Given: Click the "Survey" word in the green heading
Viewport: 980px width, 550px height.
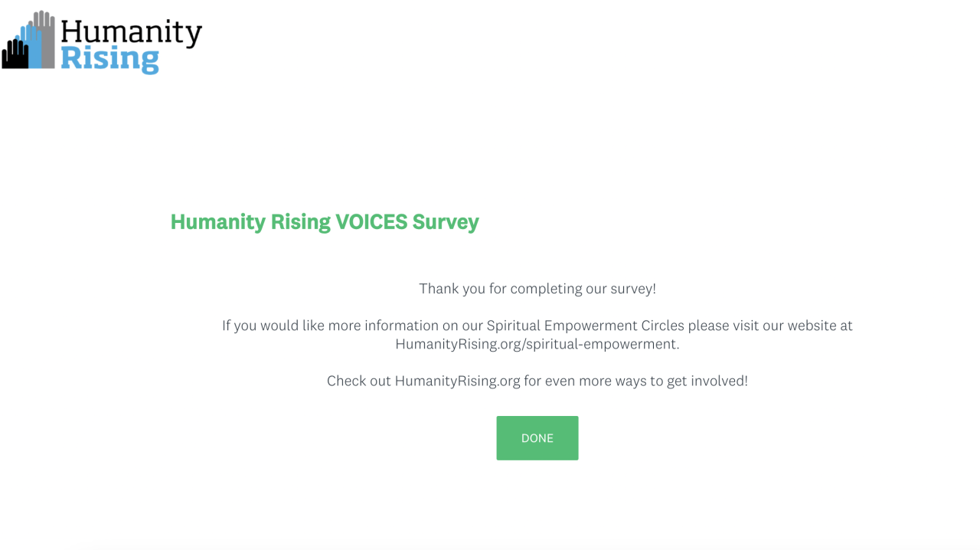Looking at the screenshot, I should click(446, 221).
